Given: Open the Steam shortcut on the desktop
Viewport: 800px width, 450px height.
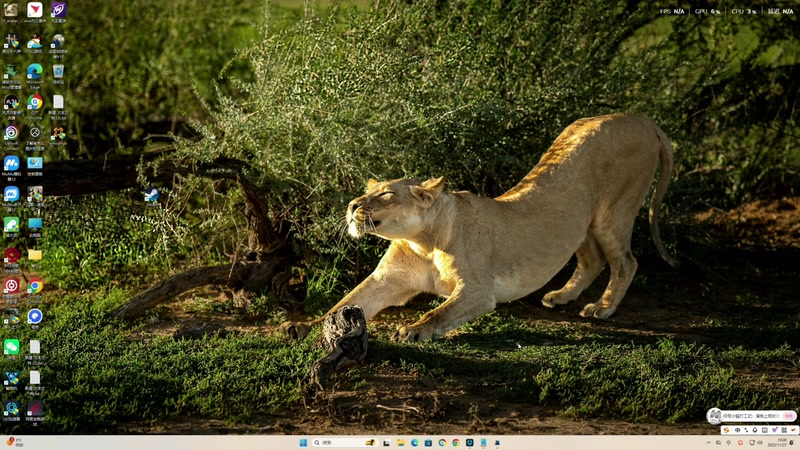Looking at the screenshot, I should coord(152,195).
